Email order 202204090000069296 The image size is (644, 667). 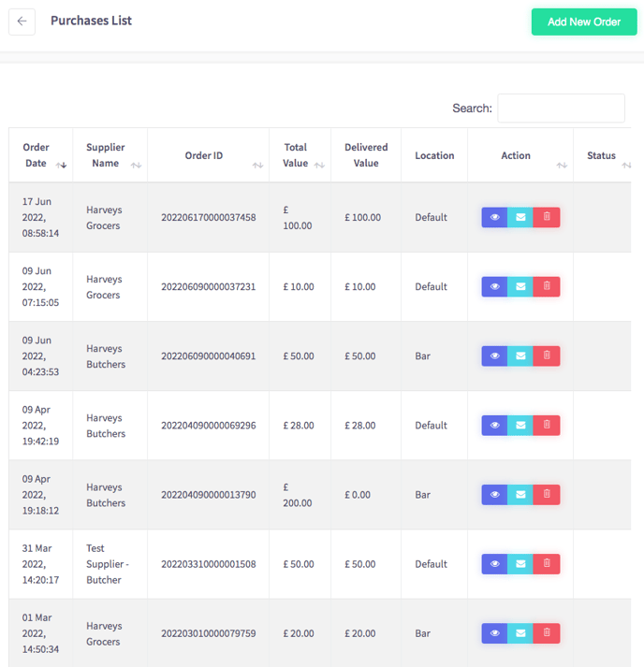pos(520,426)
